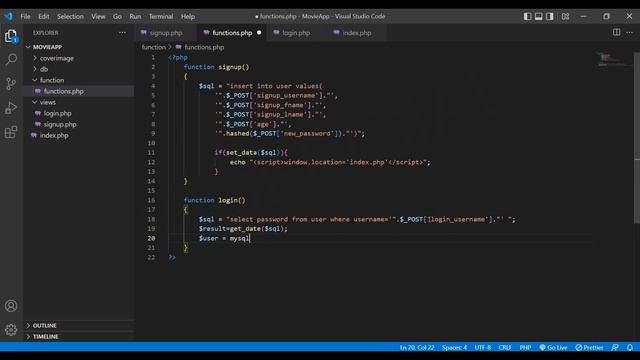Image resolution: width=640 pixels, height=360 pixels.
Task: Open the Terminal menu
Action: tap(161, 16)
